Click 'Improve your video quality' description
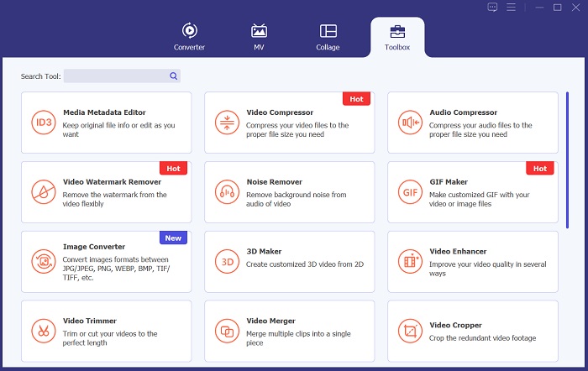Viewport: 588px width, 371px height. 488,269
